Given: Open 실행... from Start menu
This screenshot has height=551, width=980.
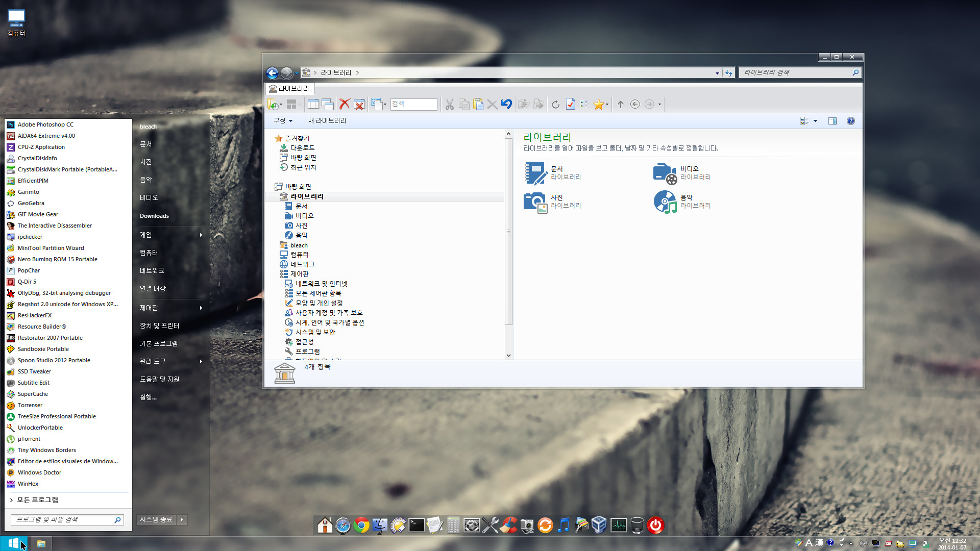Looking at the screenshot, I should point(148,397).
